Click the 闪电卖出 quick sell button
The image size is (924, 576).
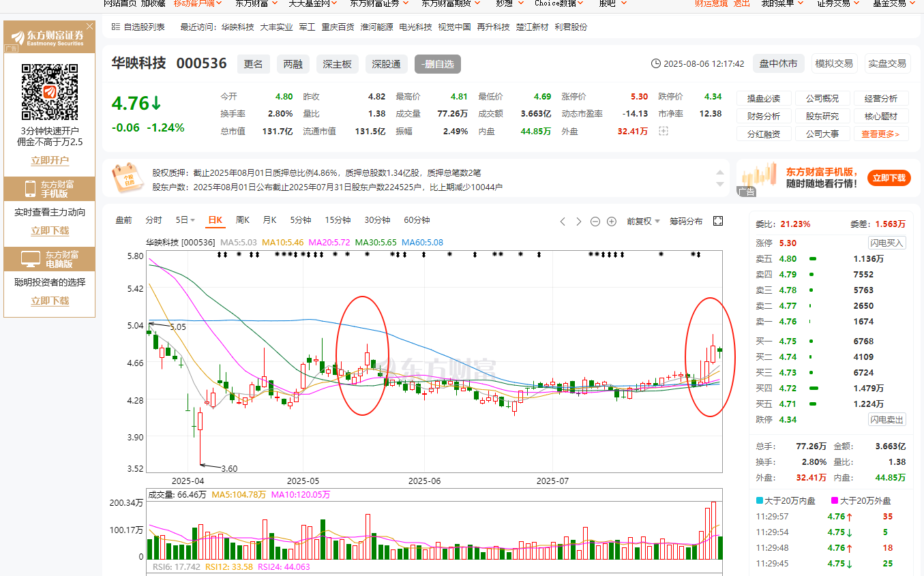coord(886,419)
